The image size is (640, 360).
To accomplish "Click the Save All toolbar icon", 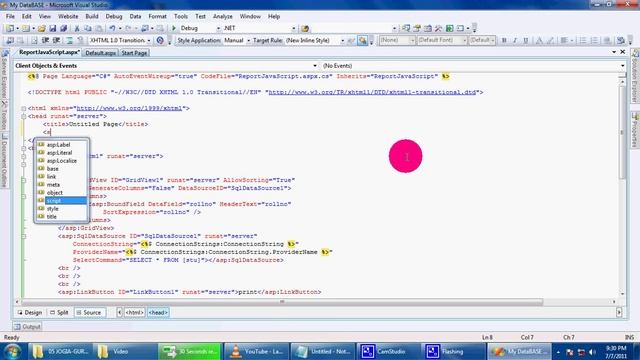I will 63,29.
